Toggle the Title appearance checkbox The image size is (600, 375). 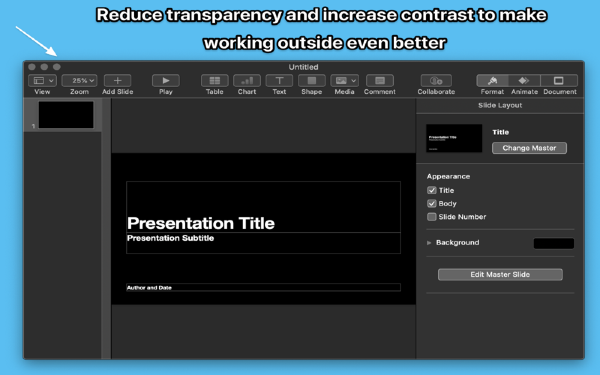432,190
